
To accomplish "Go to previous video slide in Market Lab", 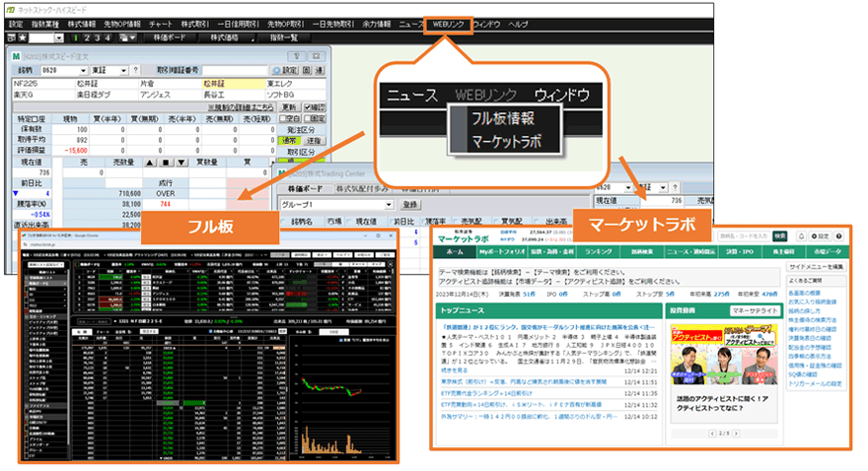I will tap(712, 434).
